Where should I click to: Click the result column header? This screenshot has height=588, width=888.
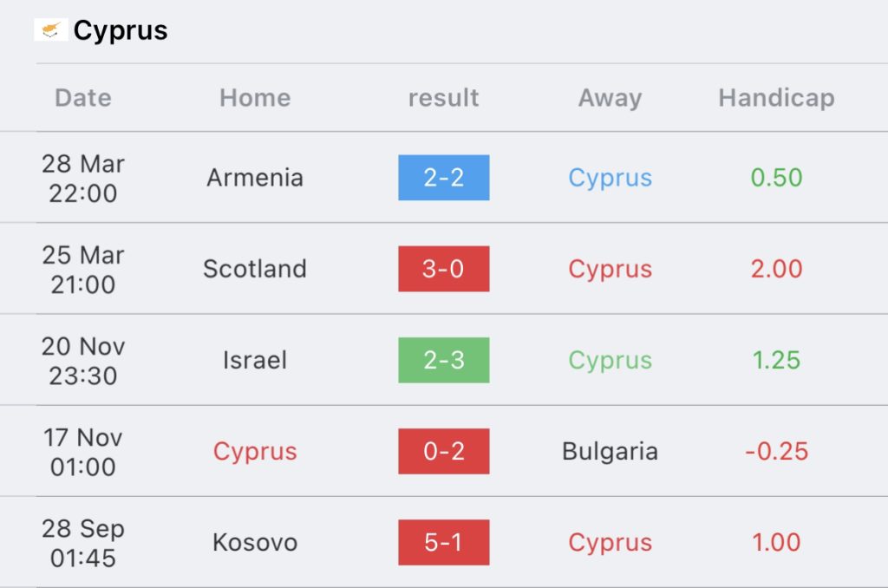pyautogui.click(x=443, y=97)
